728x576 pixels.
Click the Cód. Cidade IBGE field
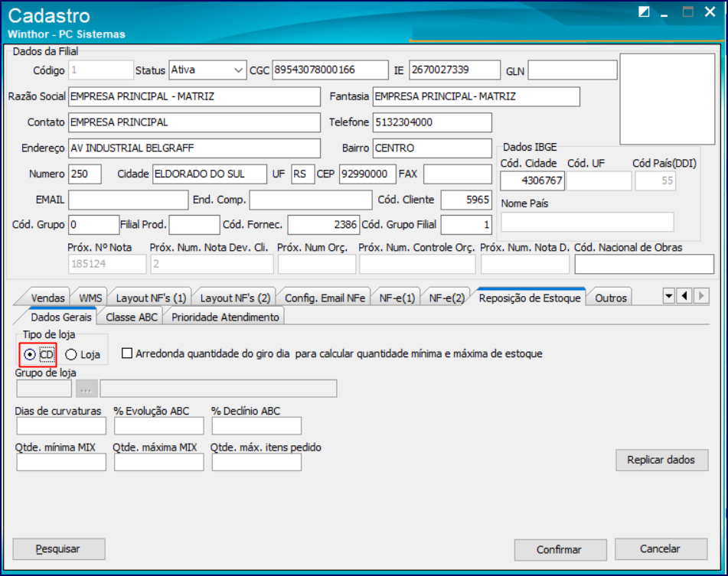[532, 181]
